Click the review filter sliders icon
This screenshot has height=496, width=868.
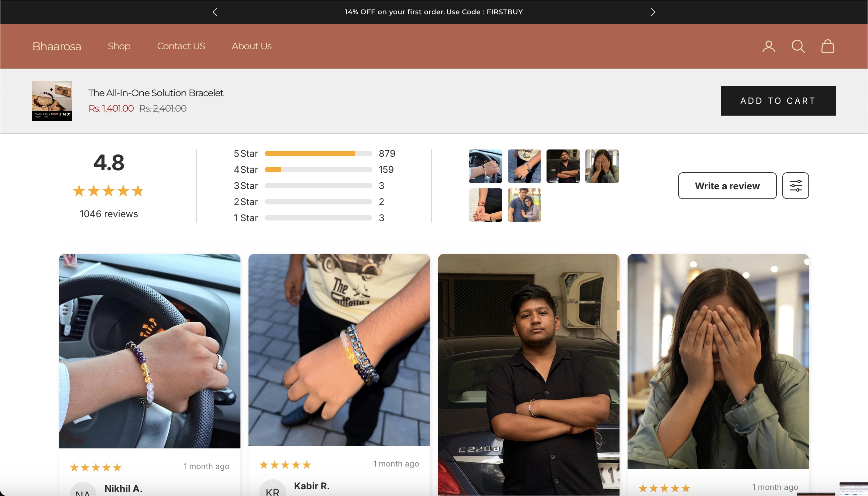(795, 186)
